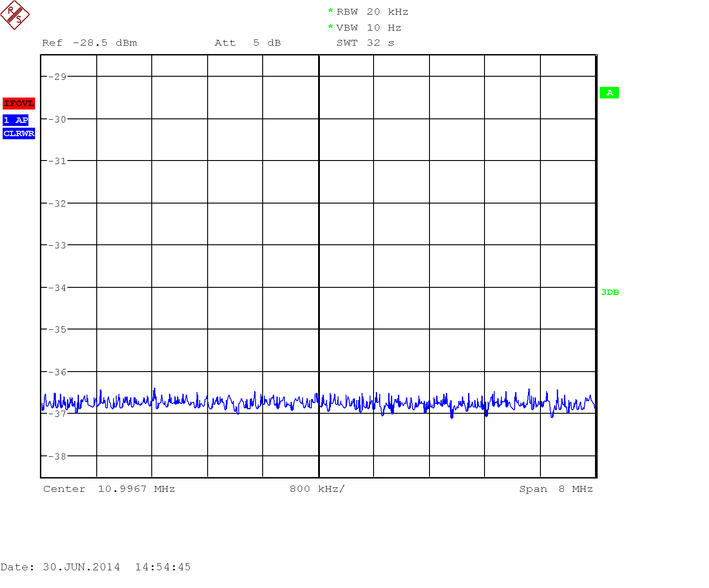Click the date and time stamp
The width and height of the screenshot is (709, 588).
pos(96,567)
